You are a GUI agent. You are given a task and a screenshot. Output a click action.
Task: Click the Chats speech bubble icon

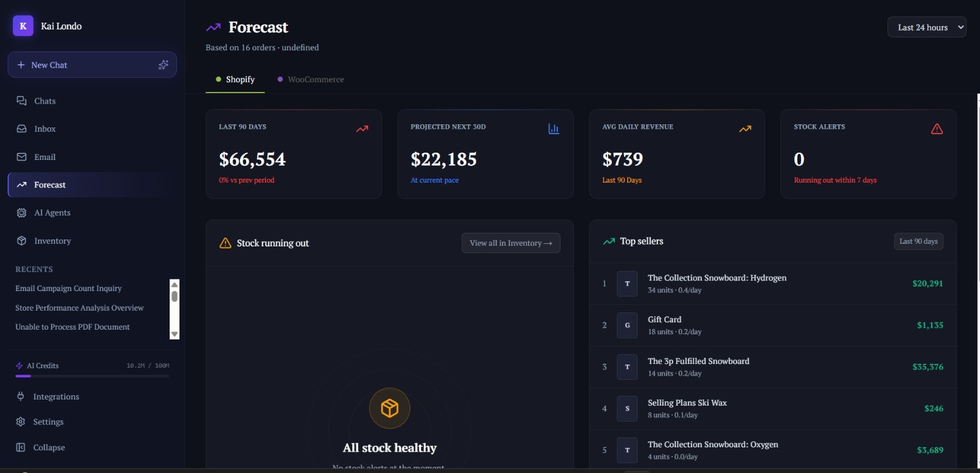pos(21,100)
